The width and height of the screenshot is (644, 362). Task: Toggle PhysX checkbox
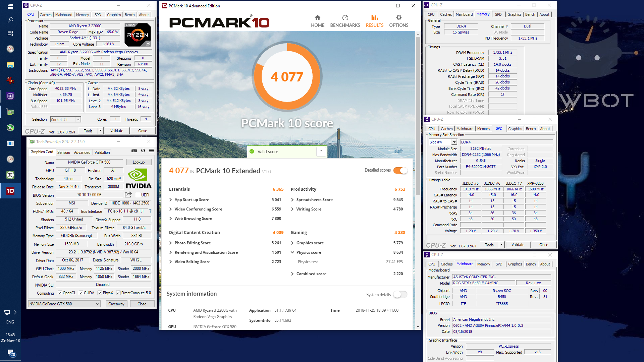click(x=100, y=293)
